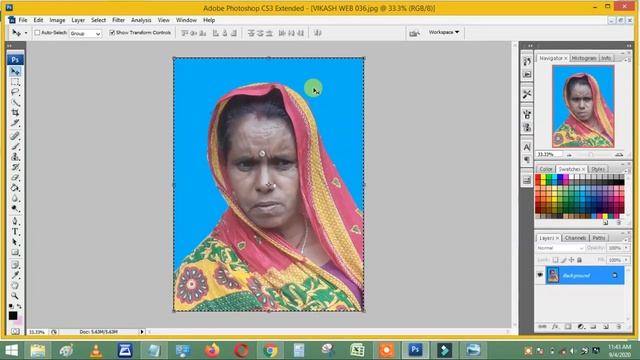Open the layer Fill dropdown arrow
This screenshot has height=360, width=640.
(626, 260)
